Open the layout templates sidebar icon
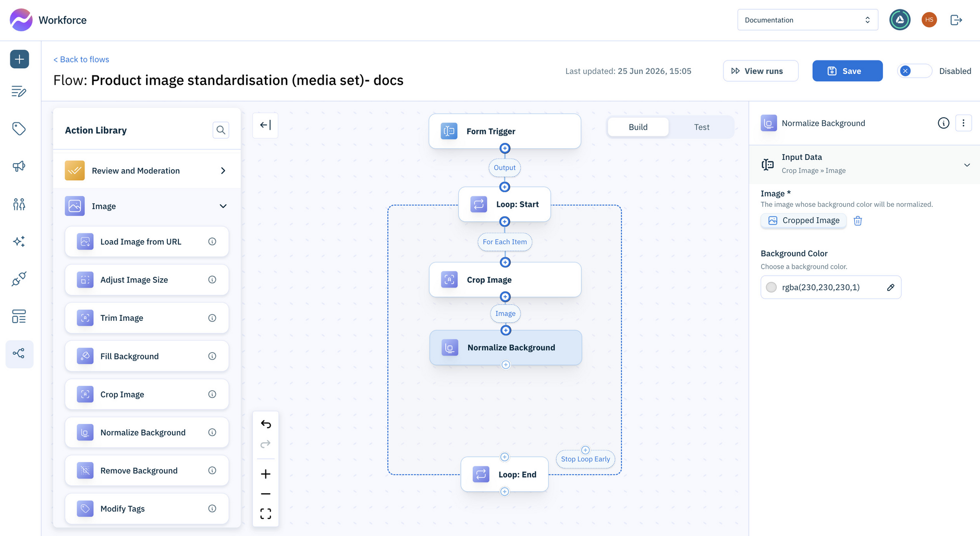This screenshot has width=980, height=536. click(19, 316)
